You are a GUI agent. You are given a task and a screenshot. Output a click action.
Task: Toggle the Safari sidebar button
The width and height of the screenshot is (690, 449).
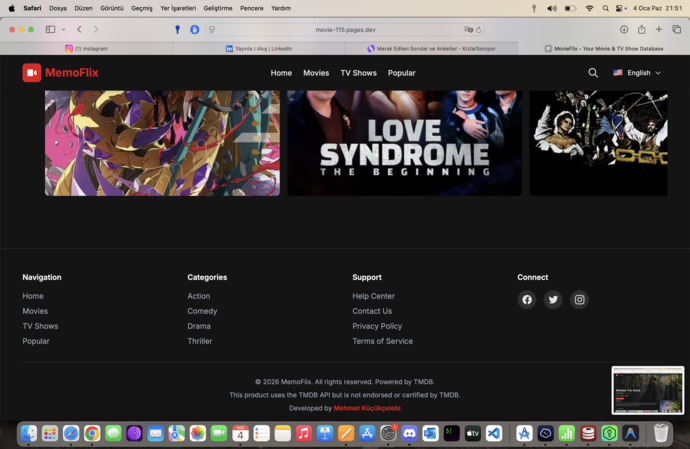[51, 29]
